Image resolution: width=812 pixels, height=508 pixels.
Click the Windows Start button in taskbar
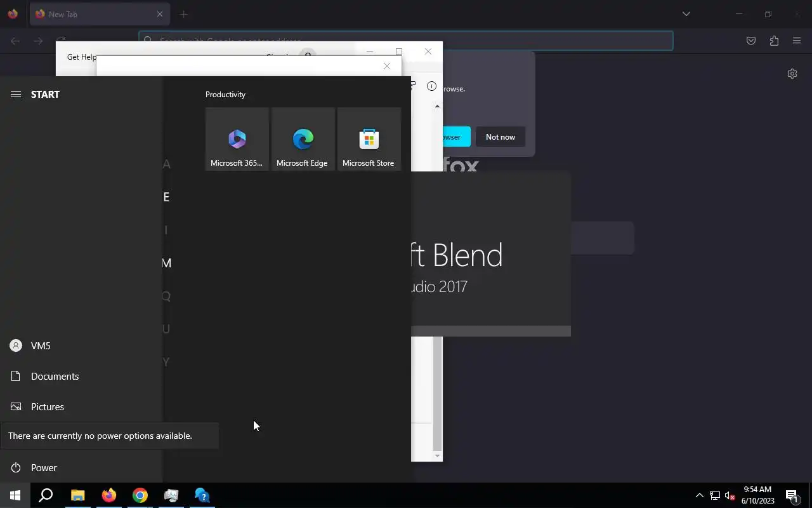point(15,495)
